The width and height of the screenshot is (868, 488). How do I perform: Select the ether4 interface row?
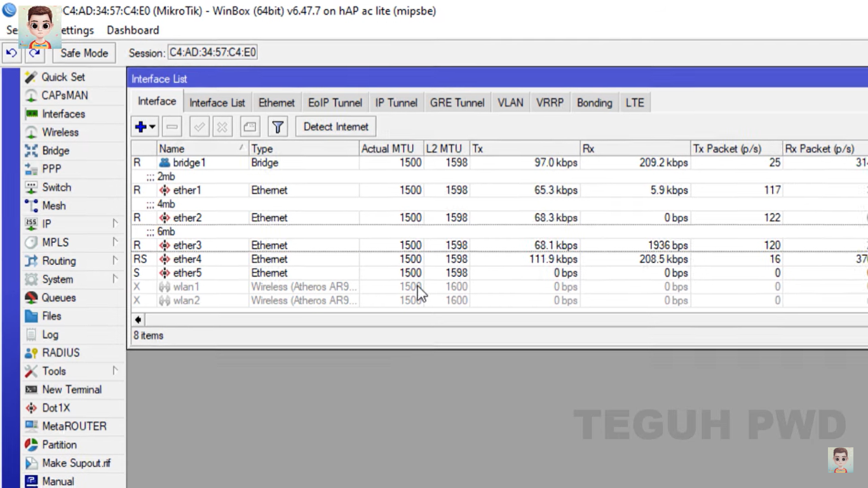click(x=499, y=259)
